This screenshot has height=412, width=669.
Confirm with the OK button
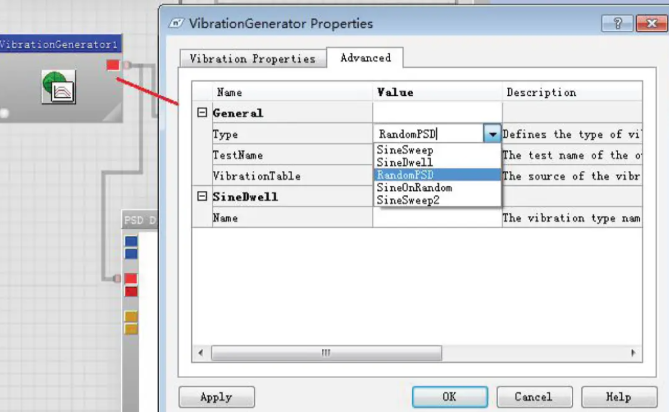[x=449, y=397]
